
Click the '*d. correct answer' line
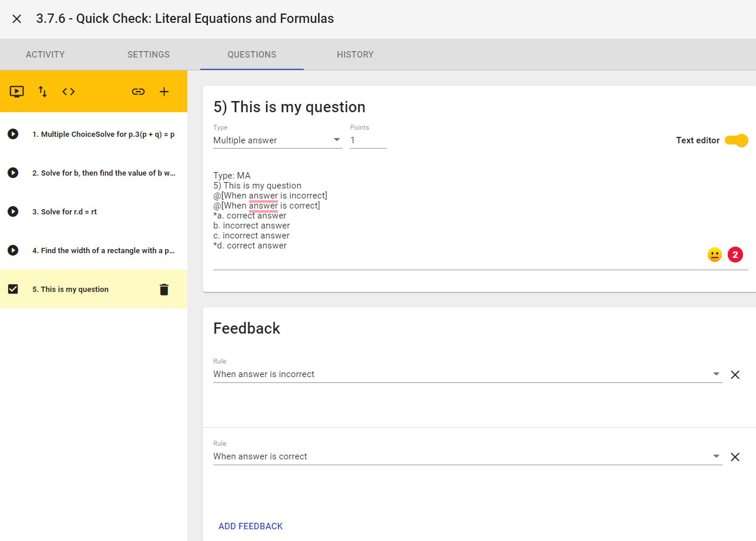[250, 246]
